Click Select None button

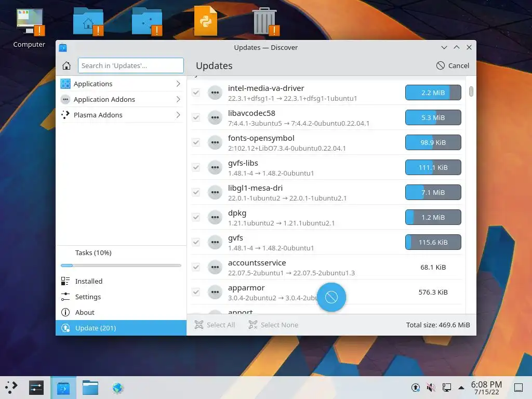pos(273,325)
